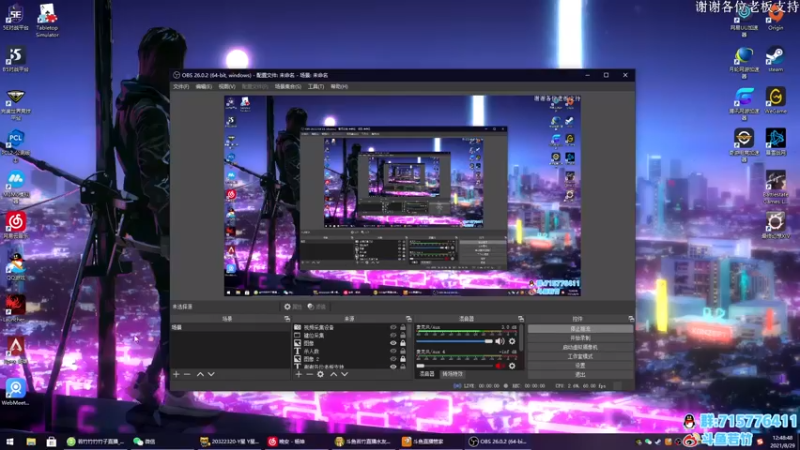Remove the selected scene with the minus icon
This screenshot has height=450, width=800.
point(187,374)
